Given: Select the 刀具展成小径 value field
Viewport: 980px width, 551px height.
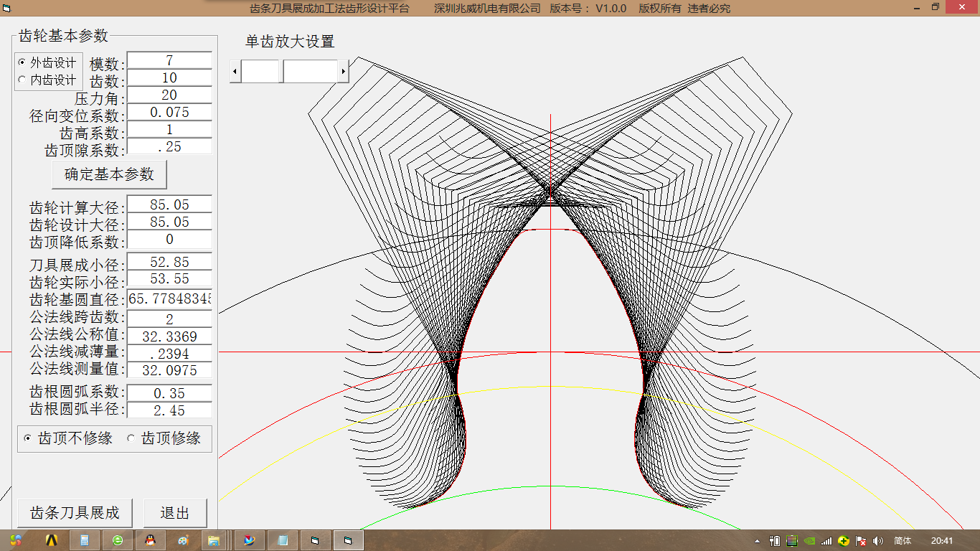Looking at the screenshot, I should coord(169,261).
